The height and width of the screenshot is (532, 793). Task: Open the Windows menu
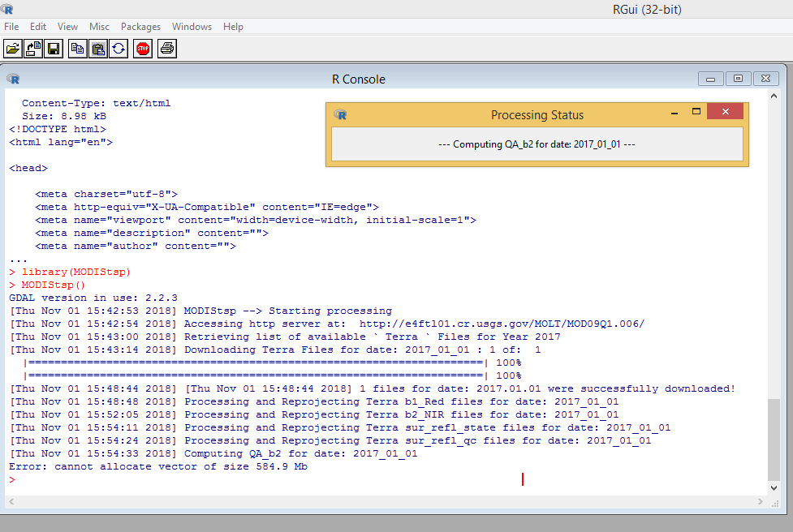click(192, 26)
